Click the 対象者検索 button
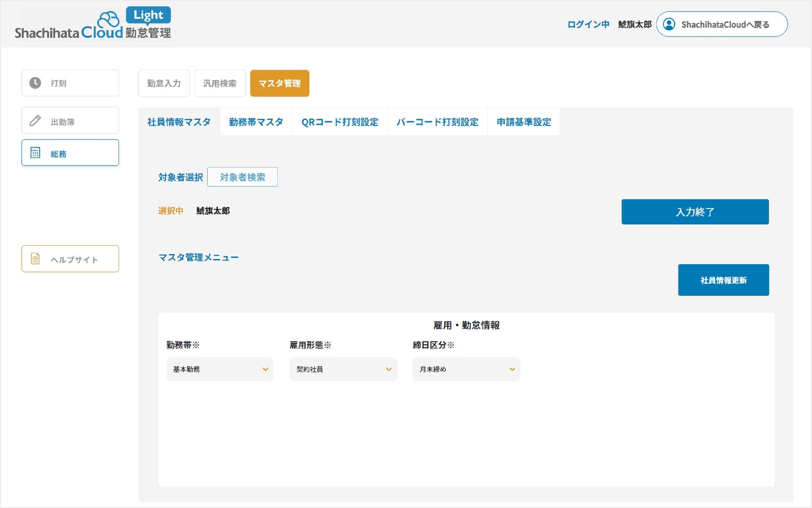This screenshot has height=508, width=812. pos(242,177)
